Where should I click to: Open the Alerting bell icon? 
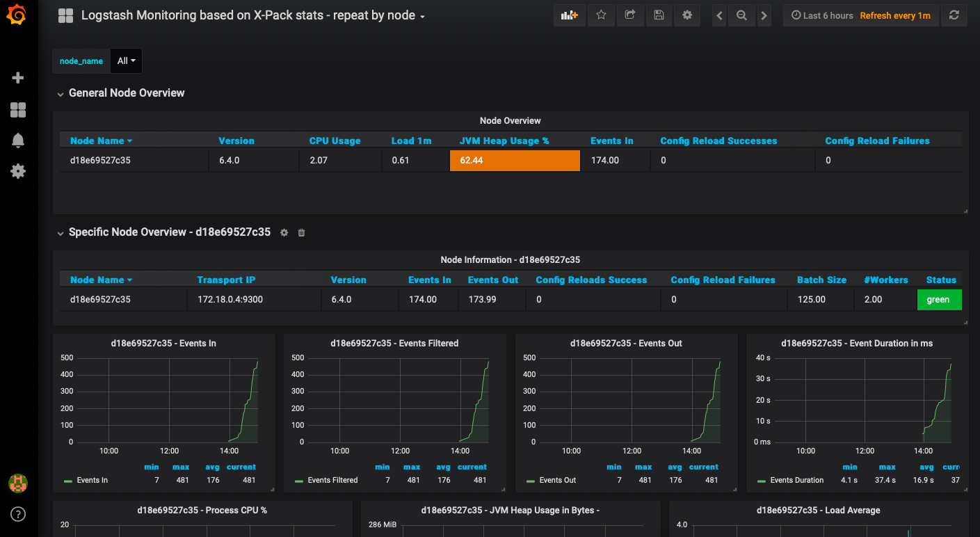coord(19,140)
